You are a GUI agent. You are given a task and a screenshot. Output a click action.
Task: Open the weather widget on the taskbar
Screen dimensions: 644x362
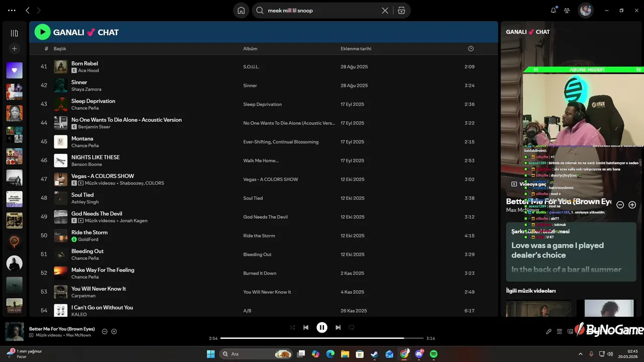point(24,354)
